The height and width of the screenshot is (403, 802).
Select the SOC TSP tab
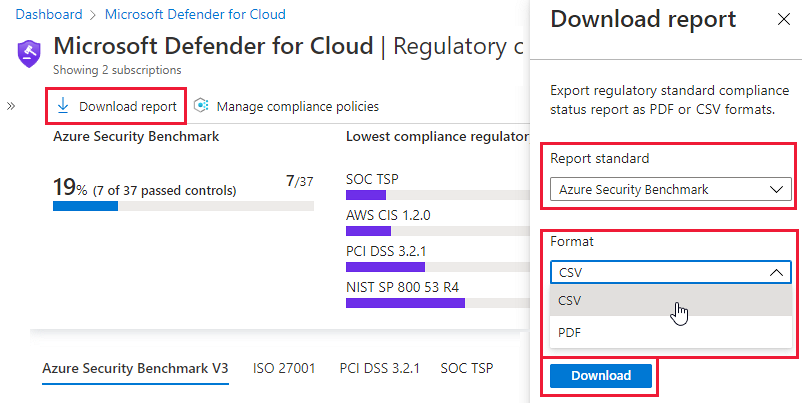coord(468,368)
